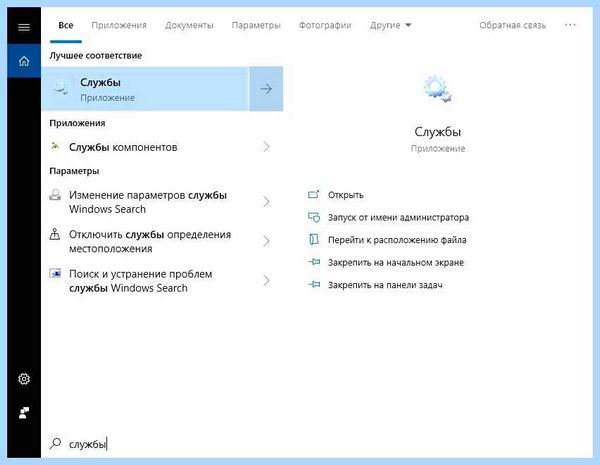The image size is (600, 465).
Task: Open the Другие dropdown
Action: coord(390,25)
